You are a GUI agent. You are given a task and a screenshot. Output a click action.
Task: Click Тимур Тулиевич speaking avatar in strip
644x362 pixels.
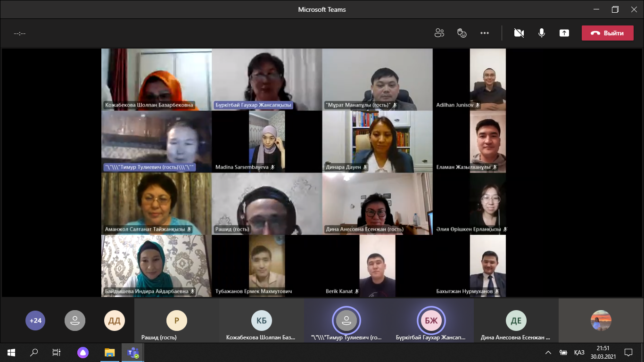[347, 321]
